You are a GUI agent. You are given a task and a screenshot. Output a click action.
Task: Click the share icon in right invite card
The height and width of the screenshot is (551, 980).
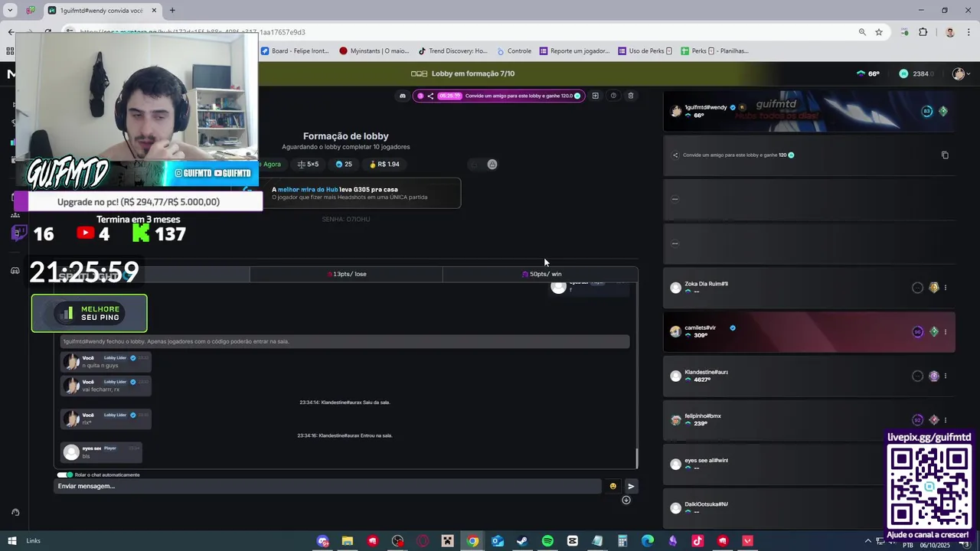(675, 155)
